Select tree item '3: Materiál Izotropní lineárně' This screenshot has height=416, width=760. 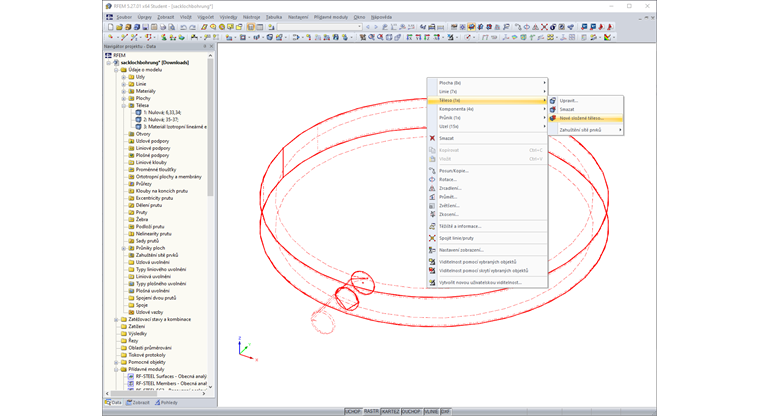pyautogui.click(x=174, y=127)
